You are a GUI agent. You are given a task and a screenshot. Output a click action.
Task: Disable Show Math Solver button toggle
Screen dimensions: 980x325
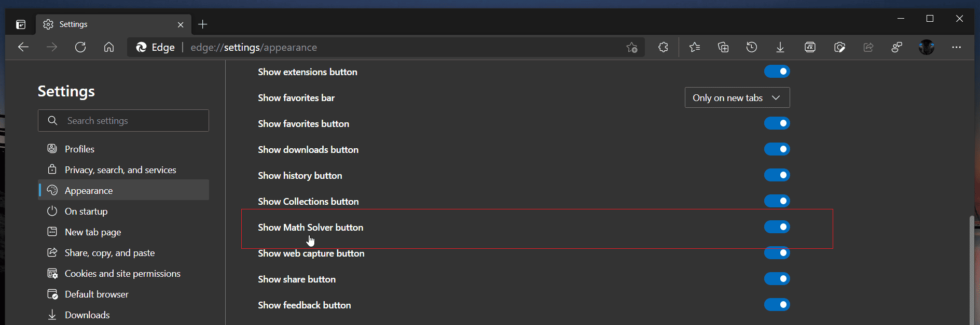[x=777, y=227]
